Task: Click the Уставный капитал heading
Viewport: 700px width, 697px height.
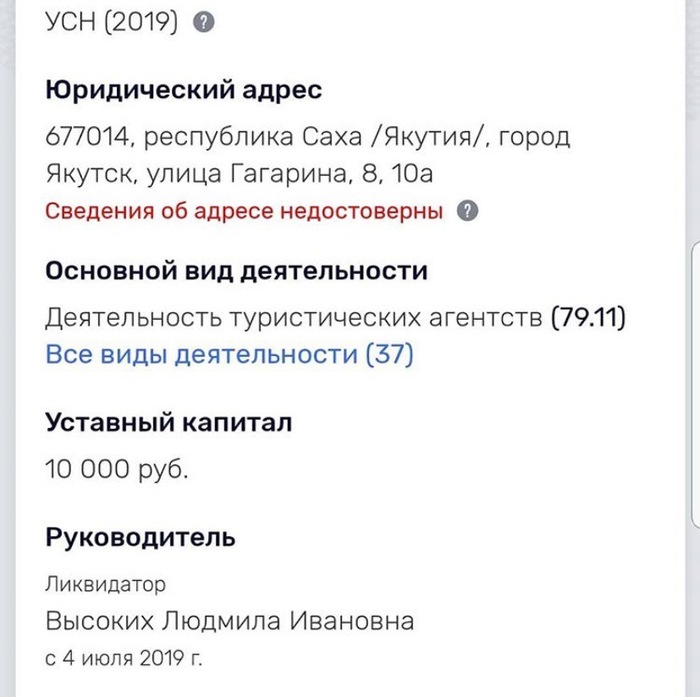Action: 169,422
